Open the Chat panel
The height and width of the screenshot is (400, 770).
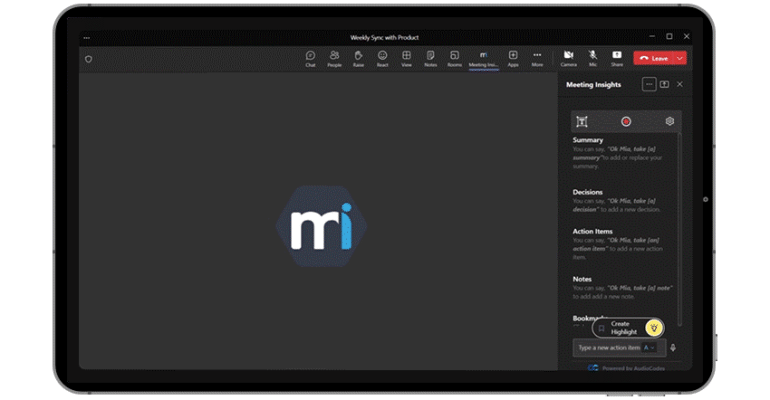click(x=310, y=58)
